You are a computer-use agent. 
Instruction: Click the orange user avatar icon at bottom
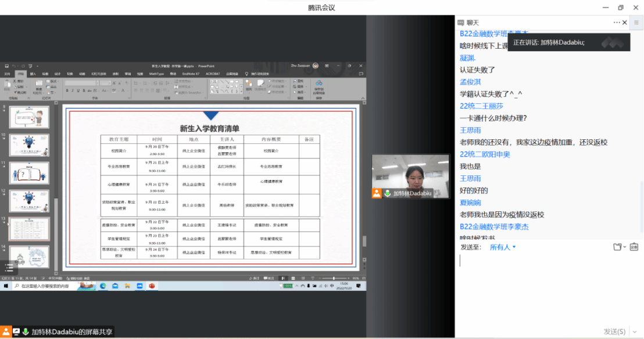(x=5, y=332)
